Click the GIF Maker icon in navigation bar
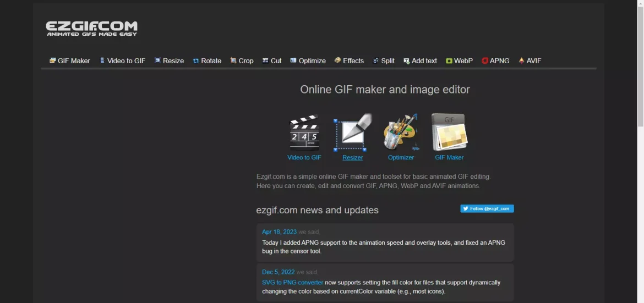 coord(52,60)
